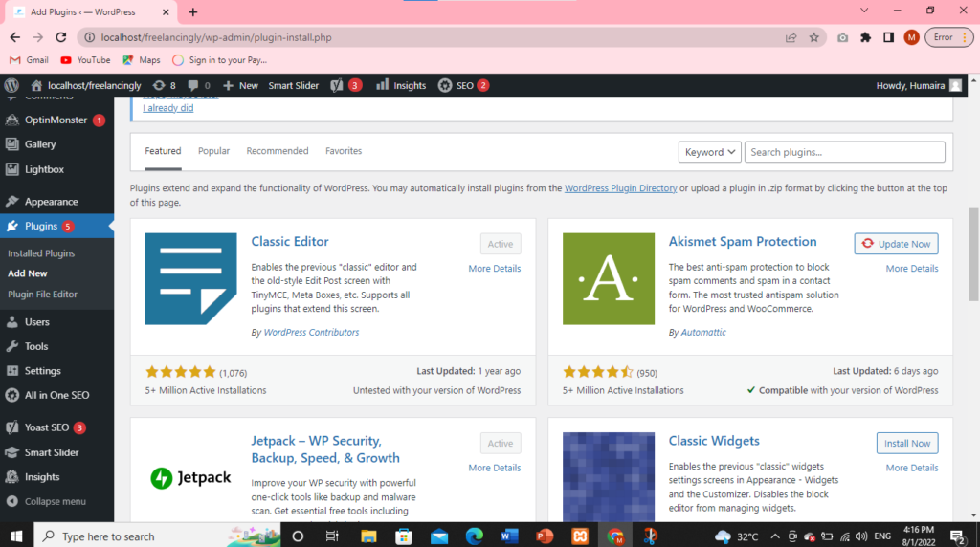Open the Classic Widgets title link
Screen dimensions: 980x547
(x=714, y=441)
